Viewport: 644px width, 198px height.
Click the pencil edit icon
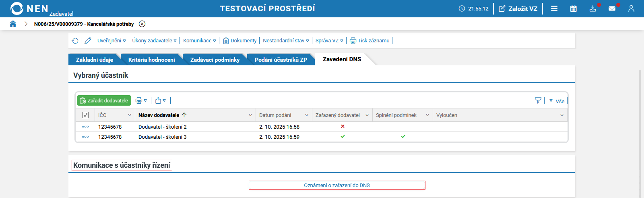pyautogui.click(x=88, y=41)
